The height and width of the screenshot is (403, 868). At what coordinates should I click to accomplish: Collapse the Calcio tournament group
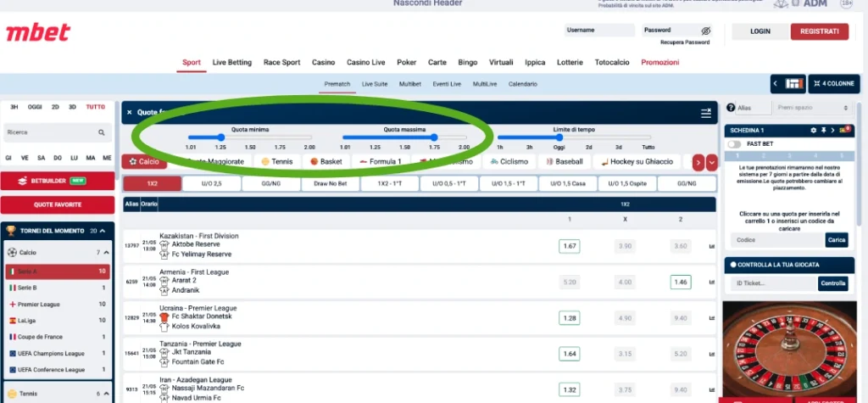(x=106, y=253)
